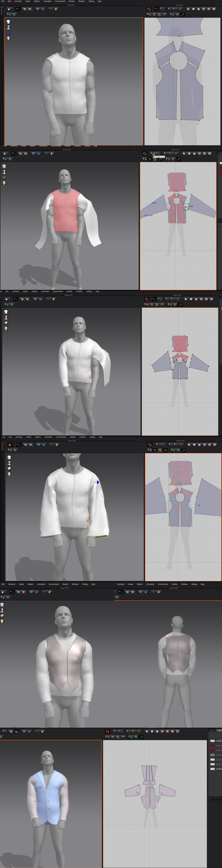The width and height of the screenshot is (222, 868).
Task: Toggle face icon in vest front-view viewport
Action: 2,622
